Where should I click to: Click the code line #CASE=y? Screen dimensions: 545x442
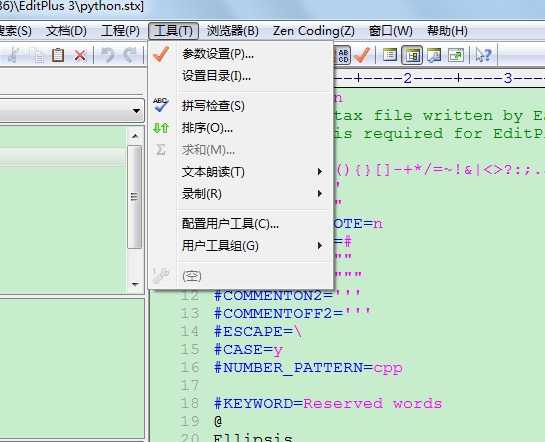tap(248, 350)
